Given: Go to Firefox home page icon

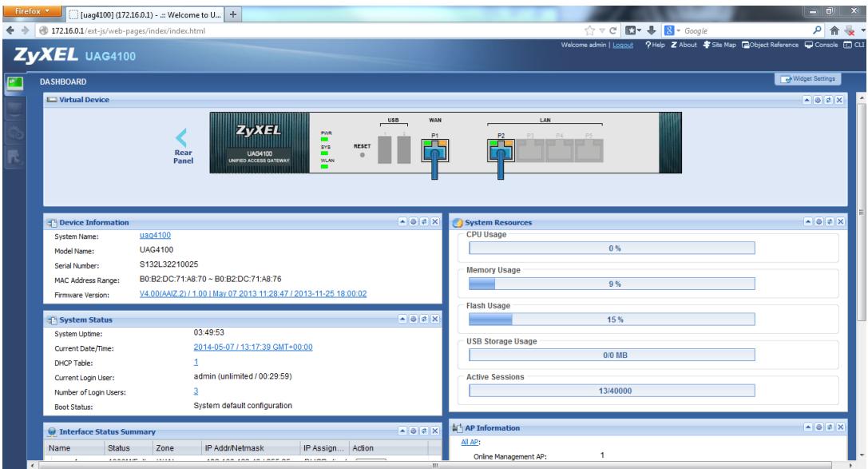Looking at the screenshot, I should [834, 30].
